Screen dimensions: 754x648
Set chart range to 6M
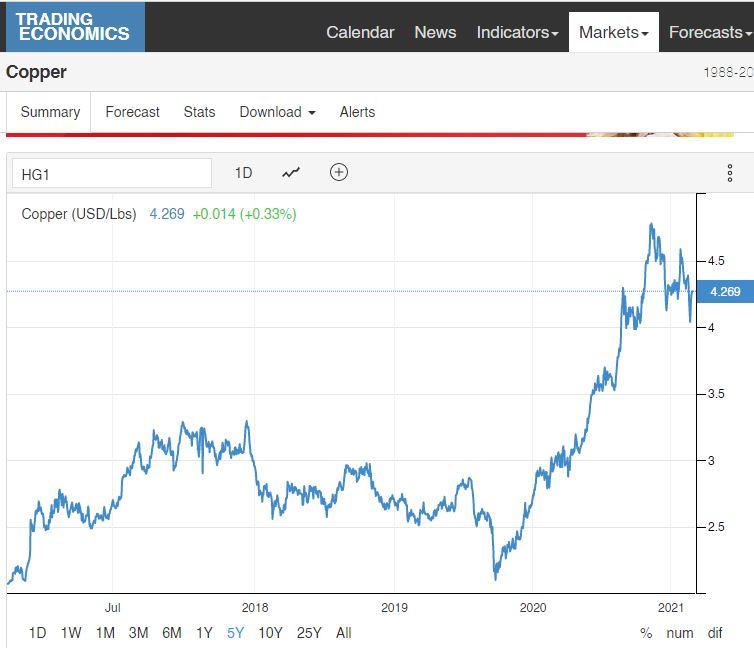(172, 633)
